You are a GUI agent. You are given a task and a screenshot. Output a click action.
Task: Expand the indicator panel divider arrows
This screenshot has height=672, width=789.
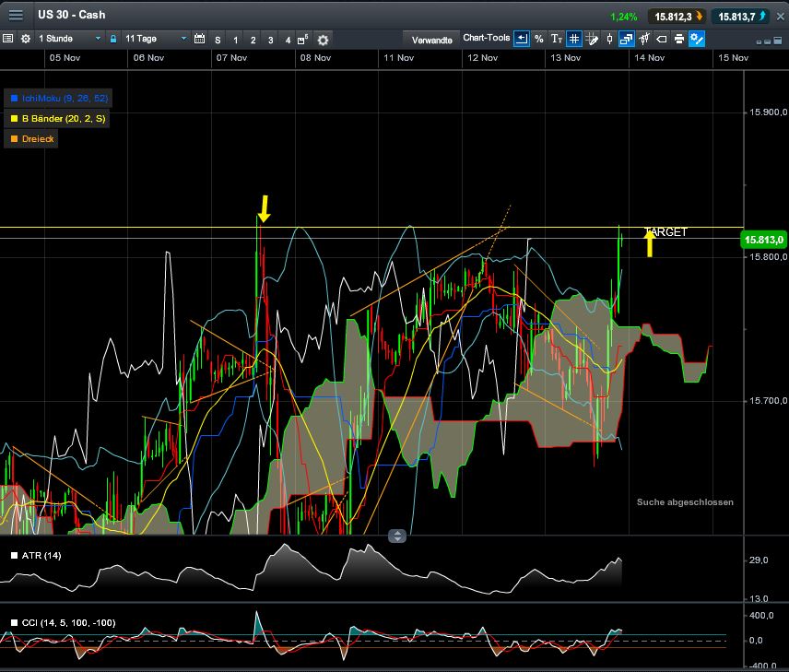(x=397, y=536)
